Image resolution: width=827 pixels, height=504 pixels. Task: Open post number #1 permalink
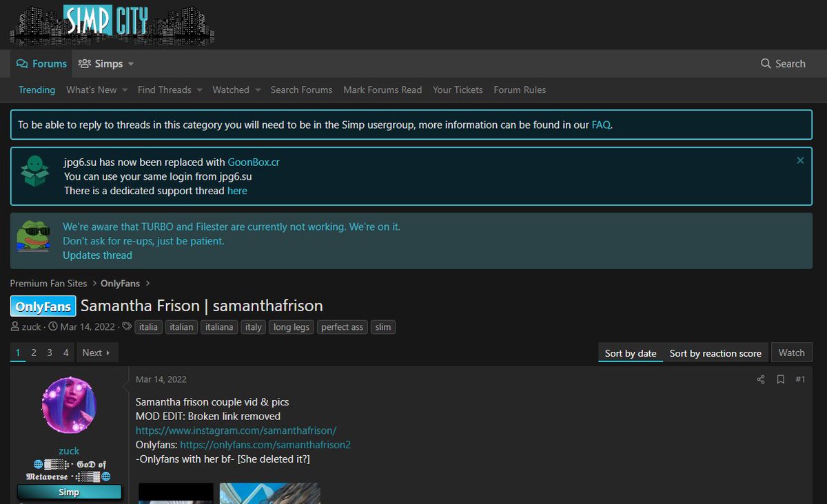pyautogui.click(x=800, y=379)
